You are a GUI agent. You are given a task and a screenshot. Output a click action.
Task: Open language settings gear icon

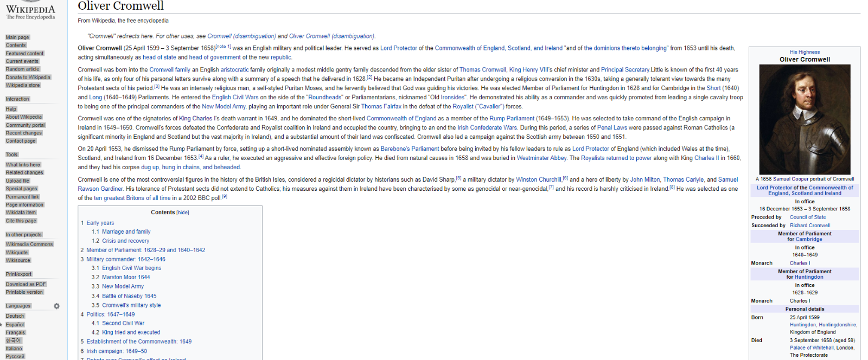coord(56,306)
